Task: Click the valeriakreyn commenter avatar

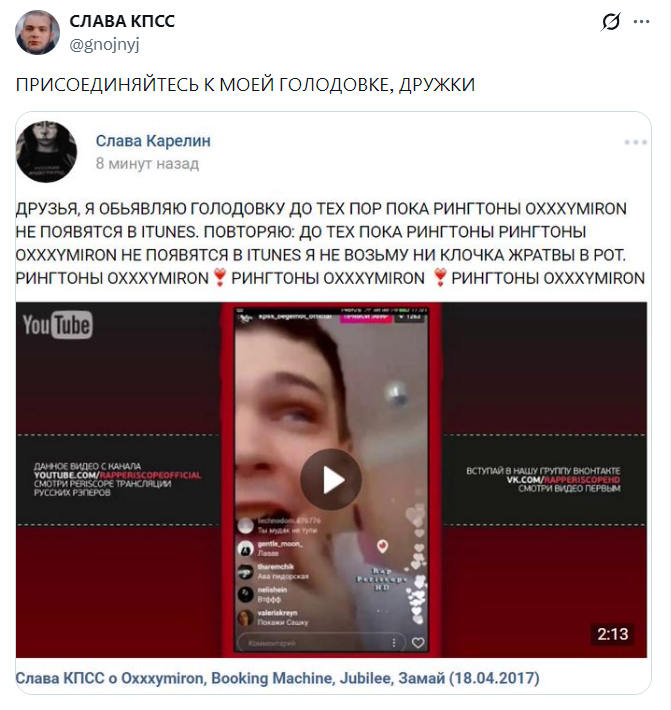Action: [x=245, y=618]
